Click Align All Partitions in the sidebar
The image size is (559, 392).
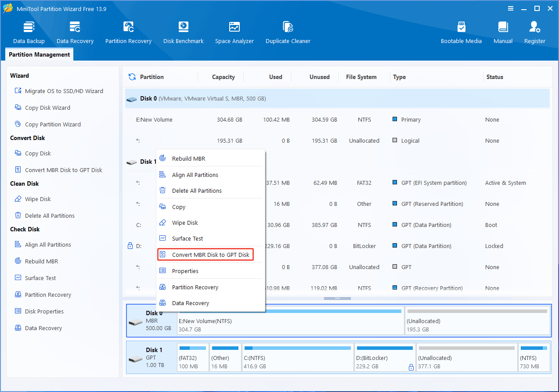point(43,245)
